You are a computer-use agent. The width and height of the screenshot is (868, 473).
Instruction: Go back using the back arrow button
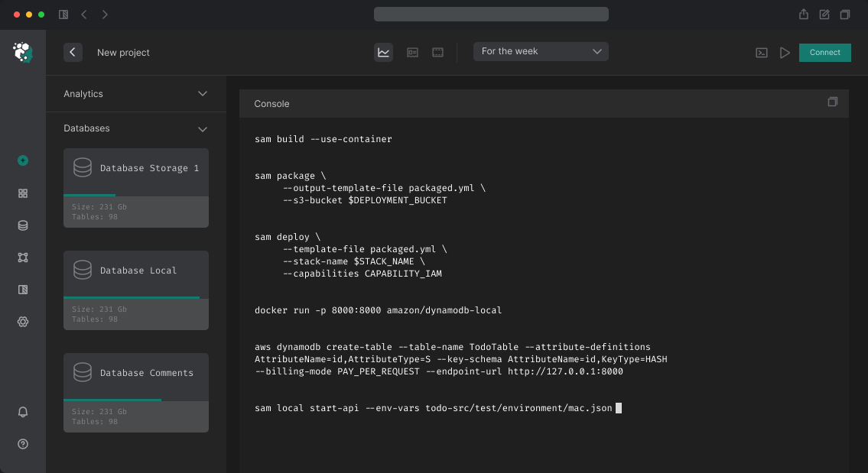tap(73, 52)
